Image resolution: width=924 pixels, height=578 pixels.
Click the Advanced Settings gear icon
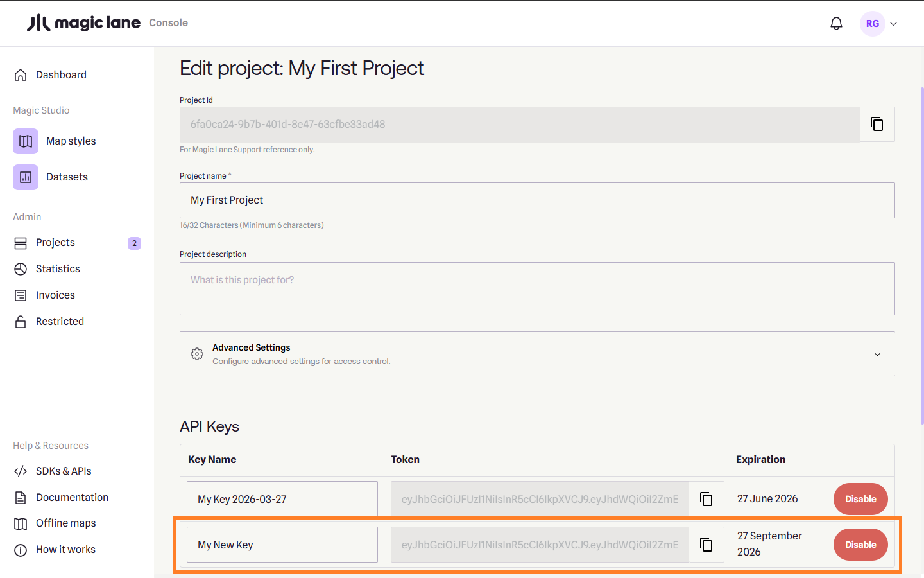tap(197, 354)
